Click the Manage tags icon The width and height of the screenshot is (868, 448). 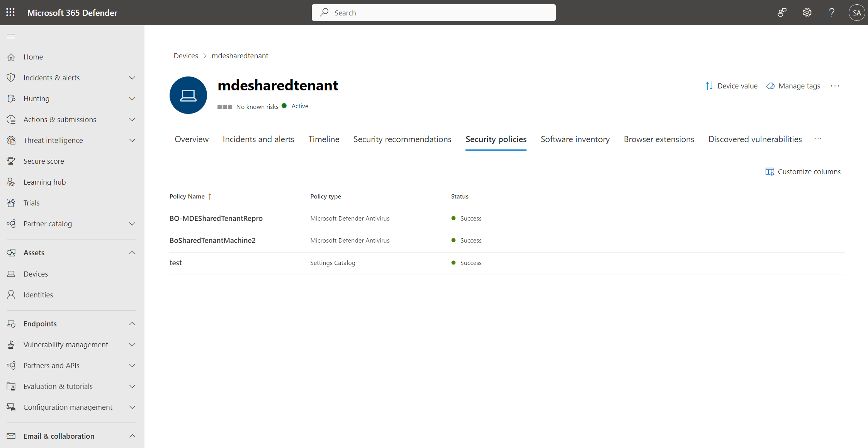click(770, 86)
